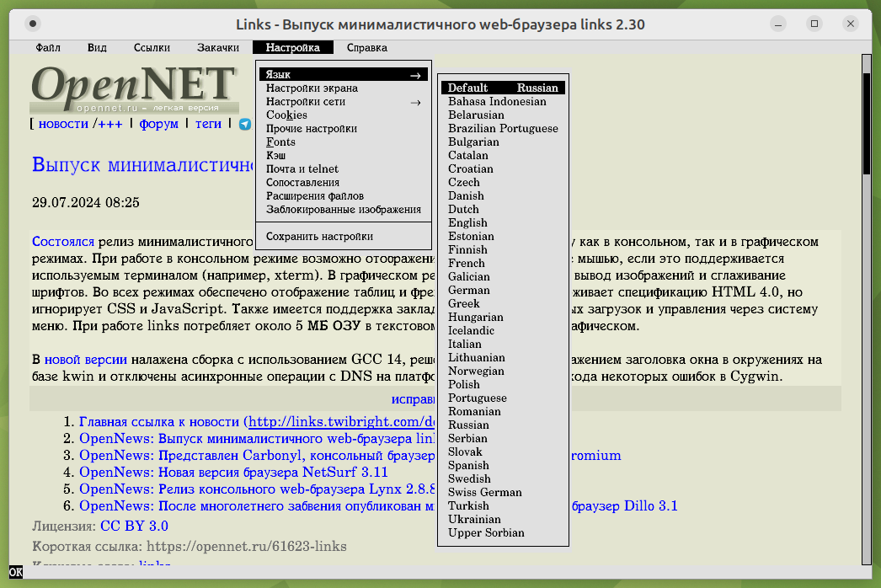Open the Cookies settings entry
The height and width of the screenshot is (588, 881).
(344, 115)
